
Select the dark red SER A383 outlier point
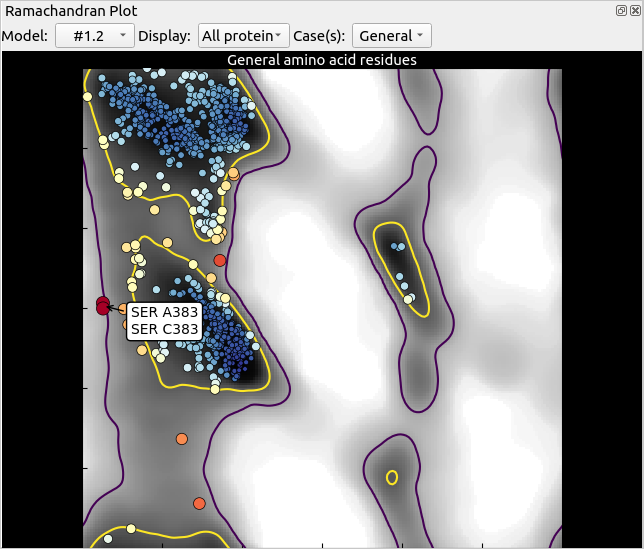pyautogui.click(x=102, y=306)
